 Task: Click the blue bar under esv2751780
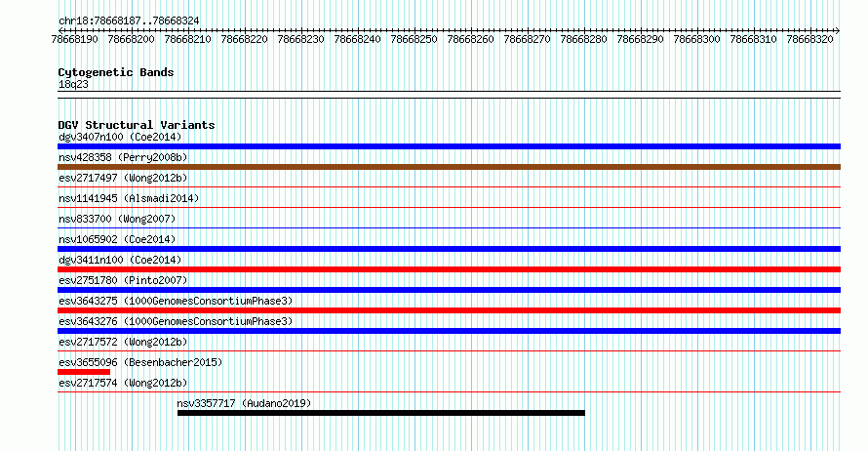coord(449,290)
